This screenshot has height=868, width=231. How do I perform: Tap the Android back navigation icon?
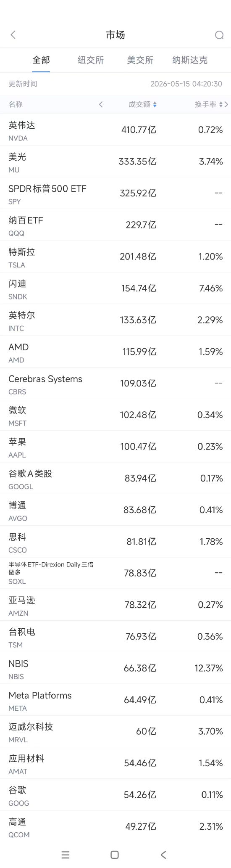pyautogui.click(x=164, y=855)
